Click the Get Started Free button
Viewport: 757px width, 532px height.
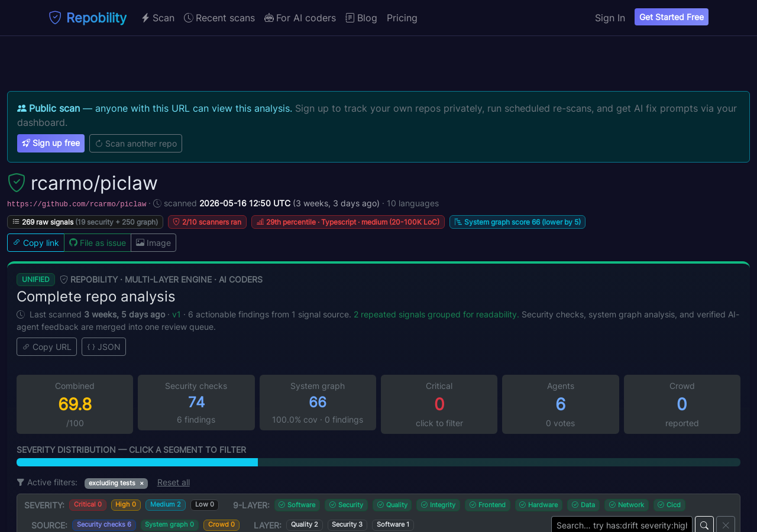coord(671,17)
